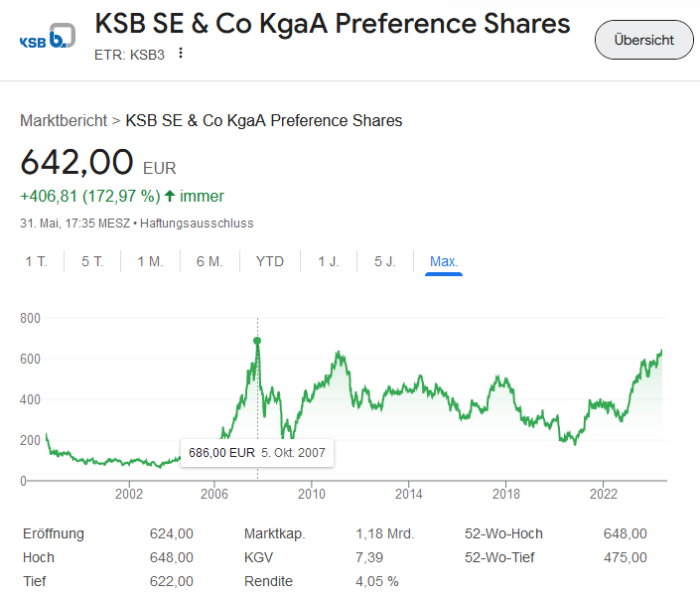Show the 1 J. chart range
The width and height of the screenshot is (700, 599).
pyautogui.click(x=329, y=261)
